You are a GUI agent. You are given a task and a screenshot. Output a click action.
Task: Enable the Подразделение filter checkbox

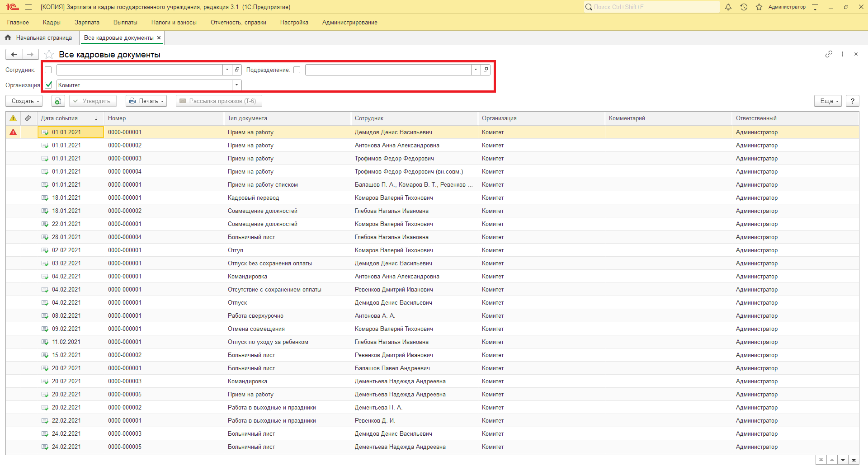297,70
